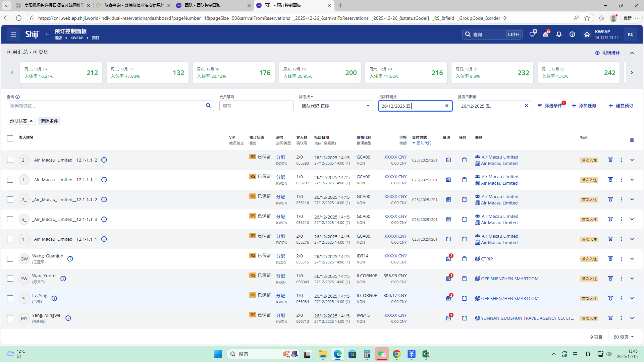Select all rows with header checkbox
This screenshot has height=362, width=644.
(10, 138)
